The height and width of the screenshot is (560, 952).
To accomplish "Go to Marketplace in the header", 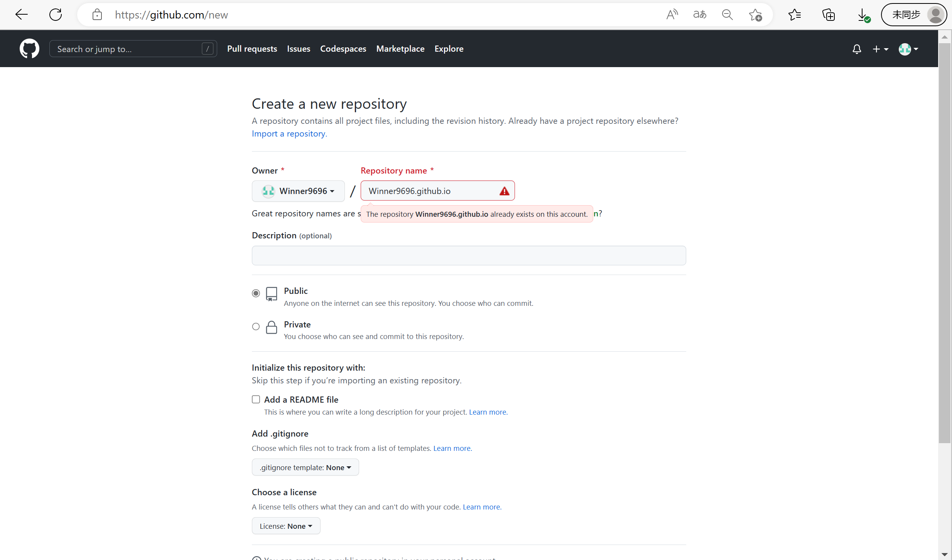I will [400, 49].
